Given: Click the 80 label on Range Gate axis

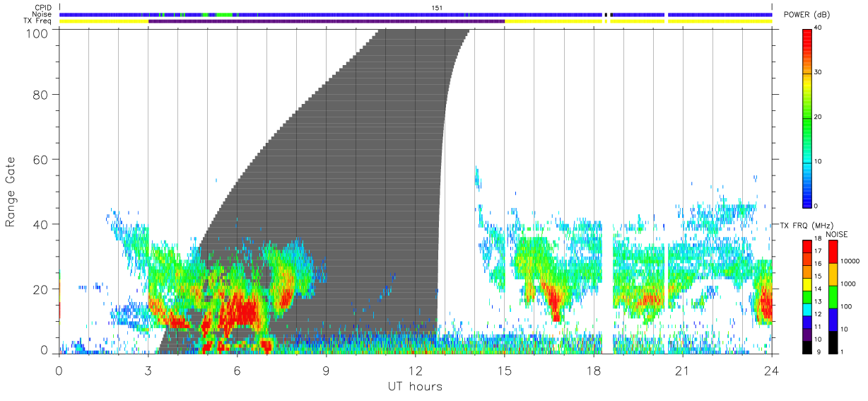Looking at the screenshot, I should 41,95.
